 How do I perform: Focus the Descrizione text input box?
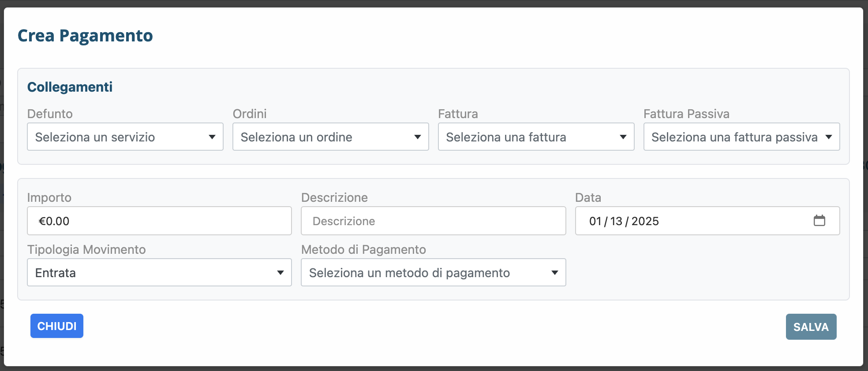(433, 221)
